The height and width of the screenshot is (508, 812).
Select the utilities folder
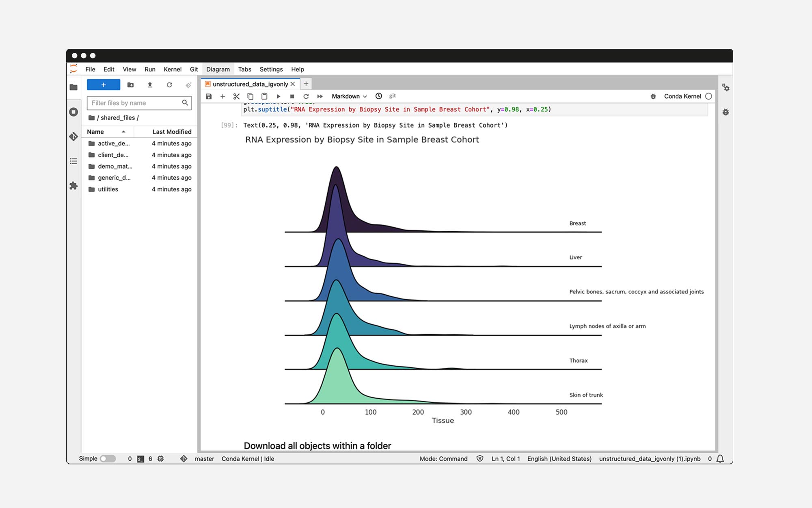139,189
